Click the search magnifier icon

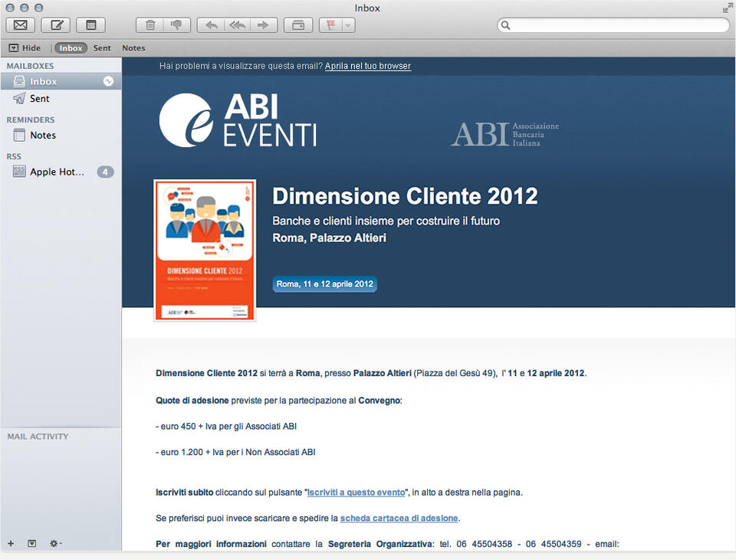coord(505,25)
